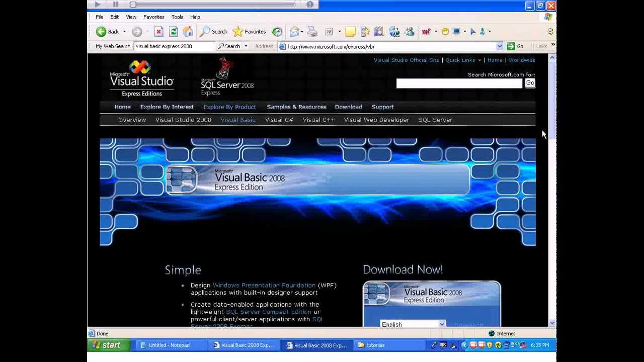Click the My Web Search input field

coord(175,46)
